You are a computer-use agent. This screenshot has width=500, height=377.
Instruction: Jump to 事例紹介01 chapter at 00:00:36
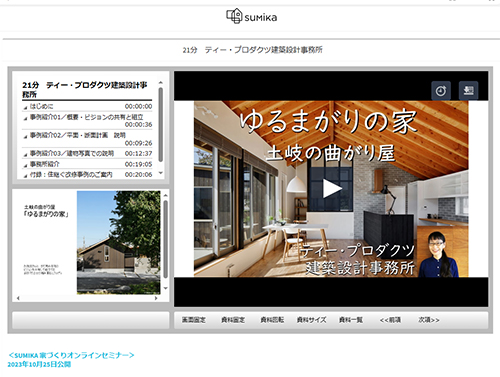coord(88,121)
